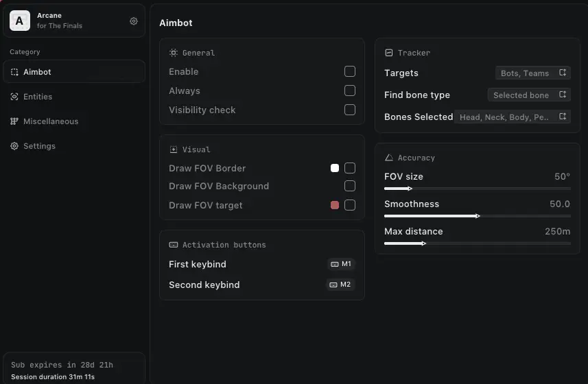Click the Tracker section icon
Viewport: 588px width, 384px height.
tap(389, 53)
